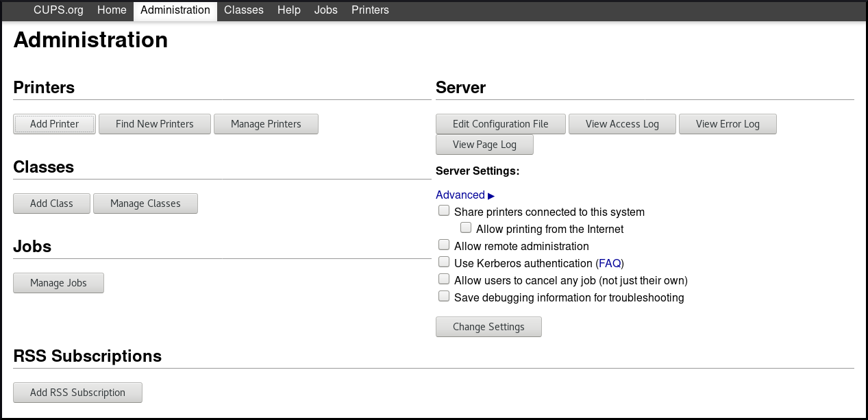Viewport: 868px width, 420px height.
Task: Check Allow remote administration
Action: pyautogui.click(x=444, y=245)
